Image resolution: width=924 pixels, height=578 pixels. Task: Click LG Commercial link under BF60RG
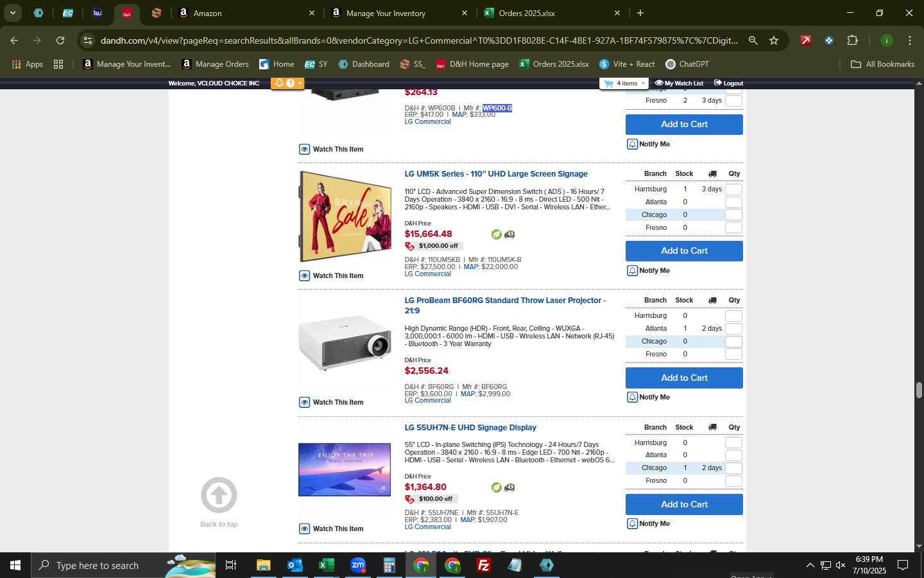click(427, 400)
